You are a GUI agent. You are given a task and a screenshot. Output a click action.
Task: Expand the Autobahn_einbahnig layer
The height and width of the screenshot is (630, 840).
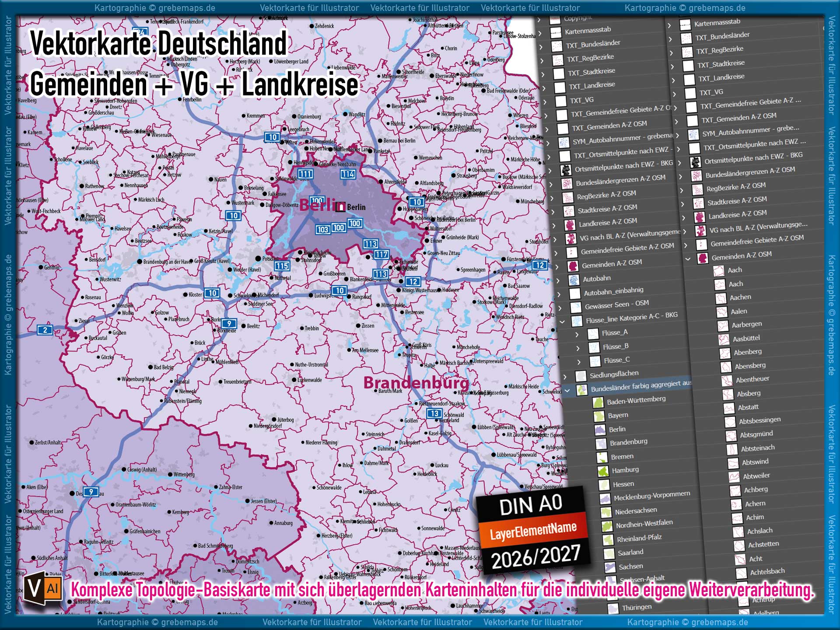click(x=559, y=295)
